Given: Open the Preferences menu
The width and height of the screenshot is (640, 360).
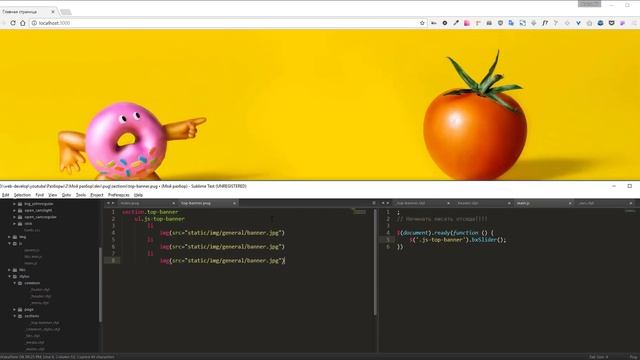Looking at the screenshot, I should 119,195.
